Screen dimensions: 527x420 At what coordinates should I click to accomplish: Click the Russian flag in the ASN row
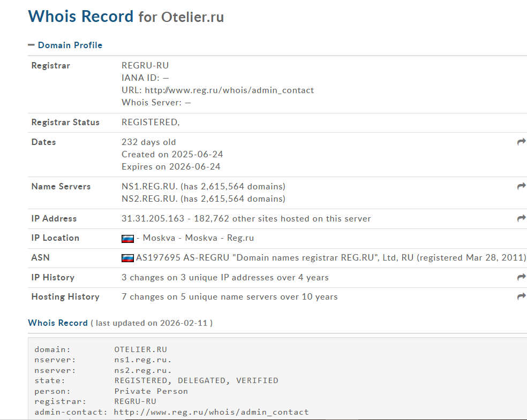click(127, 258)
